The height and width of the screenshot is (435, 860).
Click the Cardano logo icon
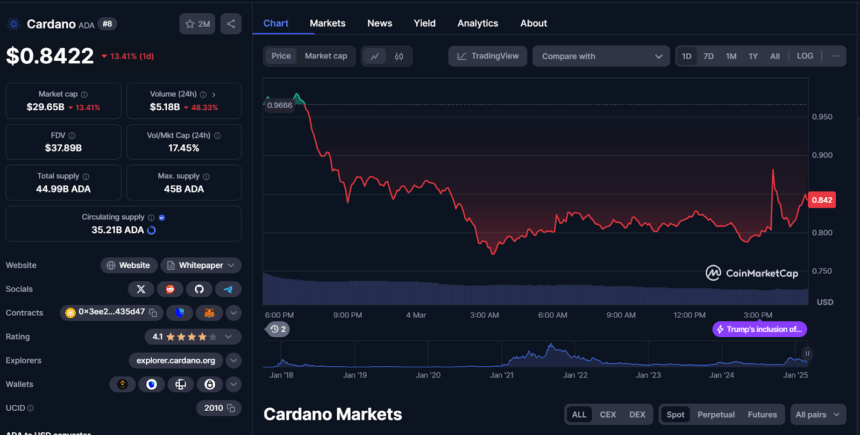pyautogui.click(x=13, y=24)
